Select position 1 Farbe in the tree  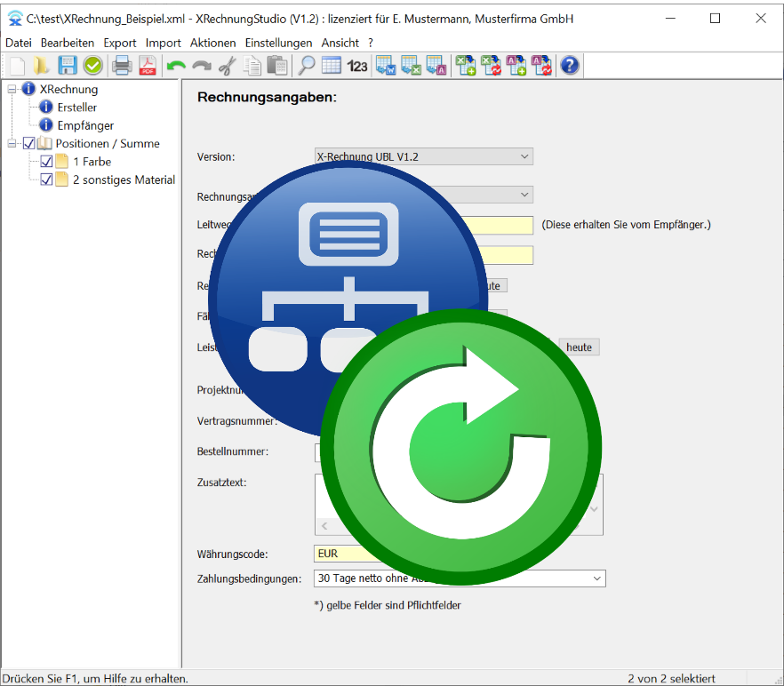(92, 162)
